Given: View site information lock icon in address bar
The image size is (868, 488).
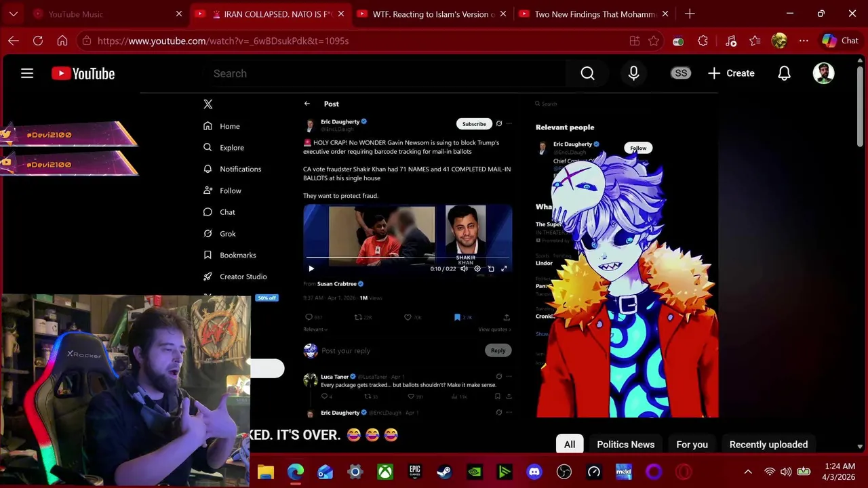Looking at the screenshot, I should pyautogui.click(x=86, y=41).
